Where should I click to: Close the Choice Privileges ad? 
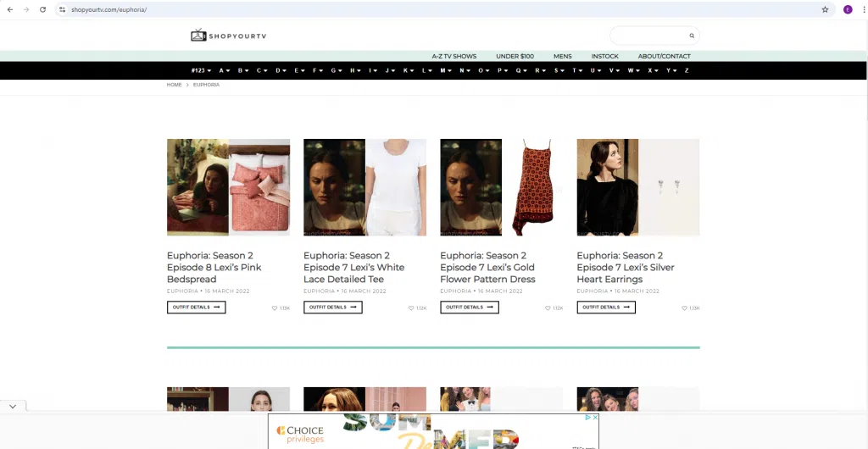click(595, 418)
